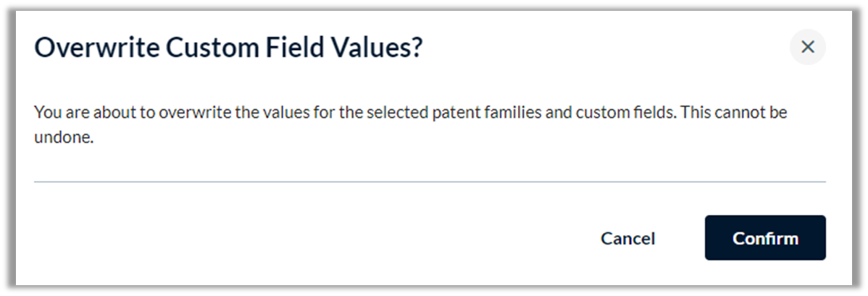
Task: Hit the Cancel text button
Action: 627,238
